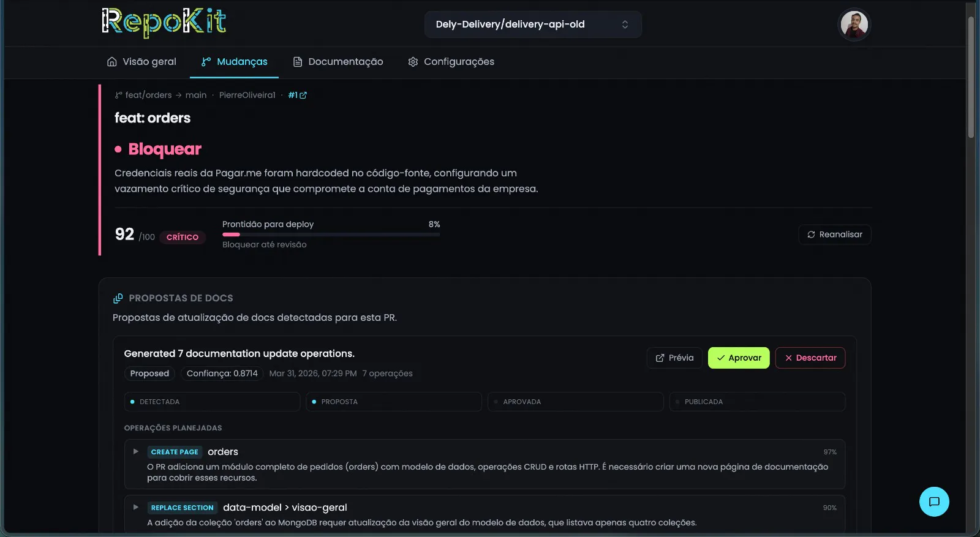The width and height of the screenshot is (980, 537).
Task: Select the PROPOSTA stage step
Action: click(394, 402)
